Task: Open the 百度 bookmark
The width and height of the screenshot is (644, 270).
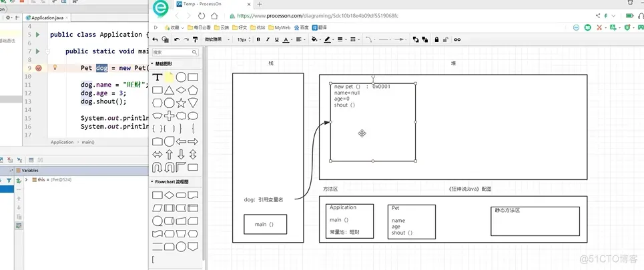Action: click(301, 27)
